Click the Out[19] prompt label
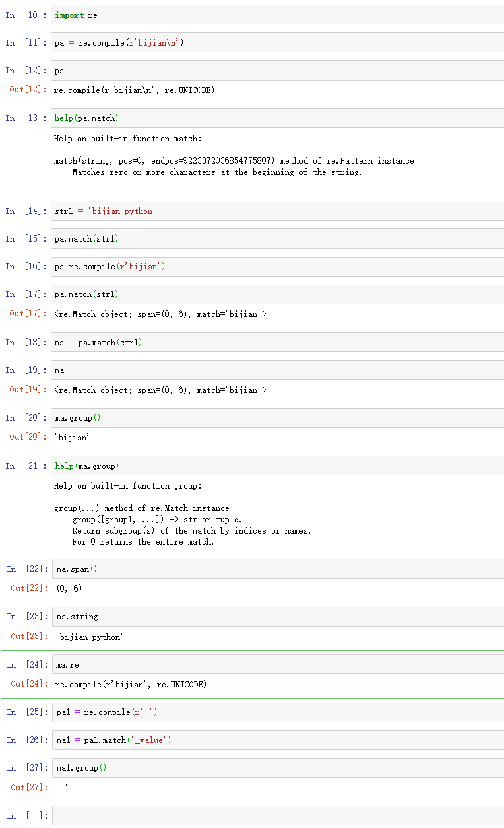 [28, 390]
